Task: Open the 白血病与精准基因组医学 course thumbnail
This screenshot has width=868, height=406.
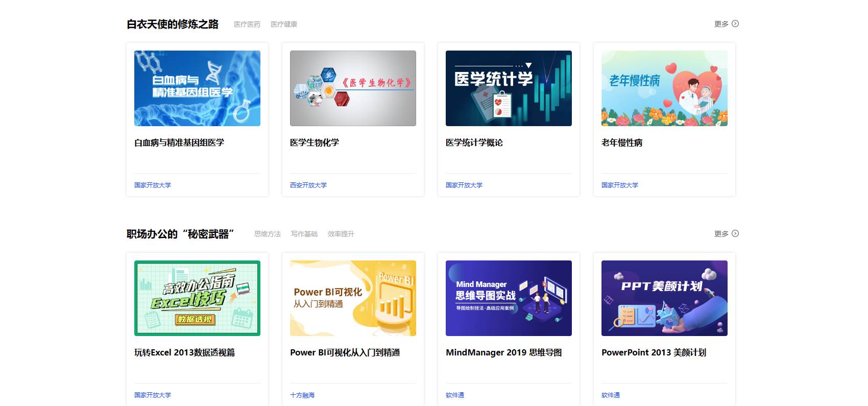Action: 197,88
